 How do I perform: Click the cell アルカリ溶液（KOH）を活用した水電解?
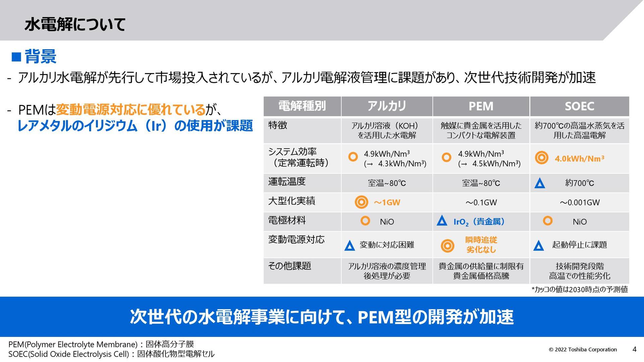(387, 130)
